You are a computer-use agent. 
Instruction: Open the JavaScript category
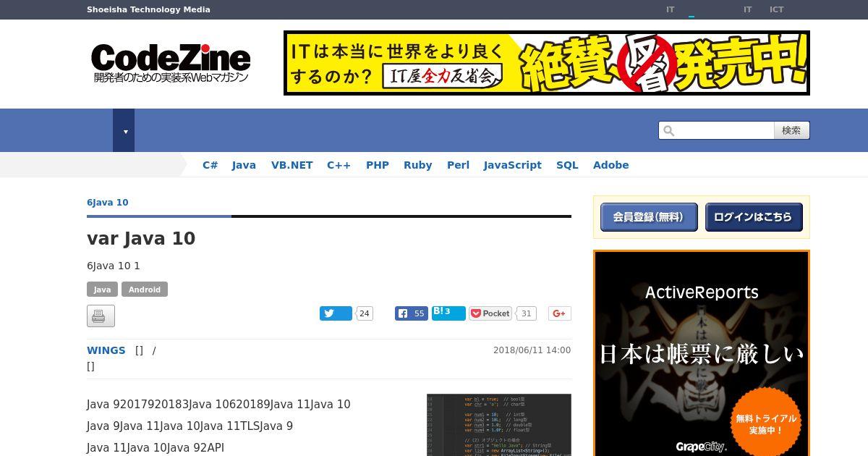tap(513, 165)
